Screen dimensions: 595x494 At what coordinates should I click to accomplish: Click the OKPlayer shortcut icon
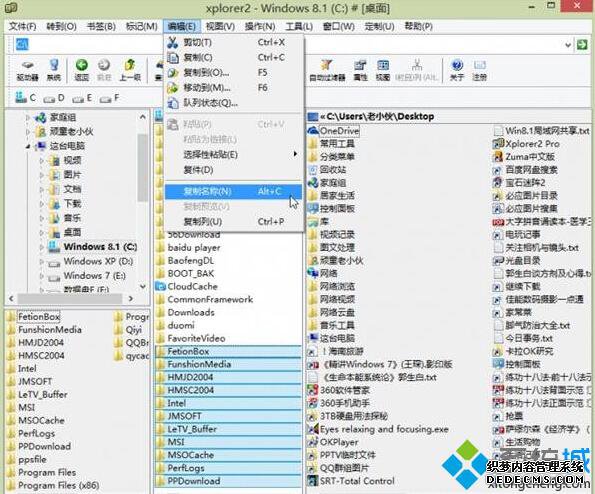click(313, 442)
